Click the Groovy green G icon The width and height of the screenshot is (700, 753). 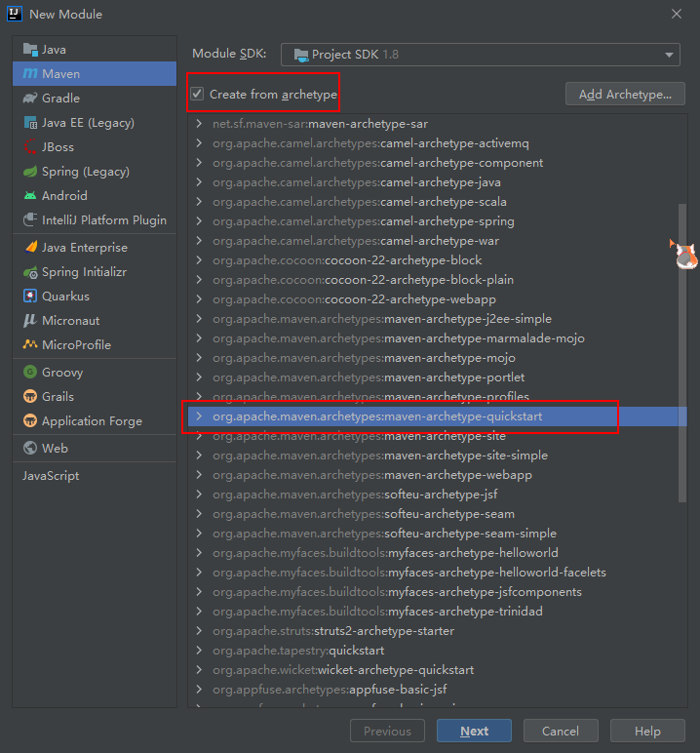30,372
